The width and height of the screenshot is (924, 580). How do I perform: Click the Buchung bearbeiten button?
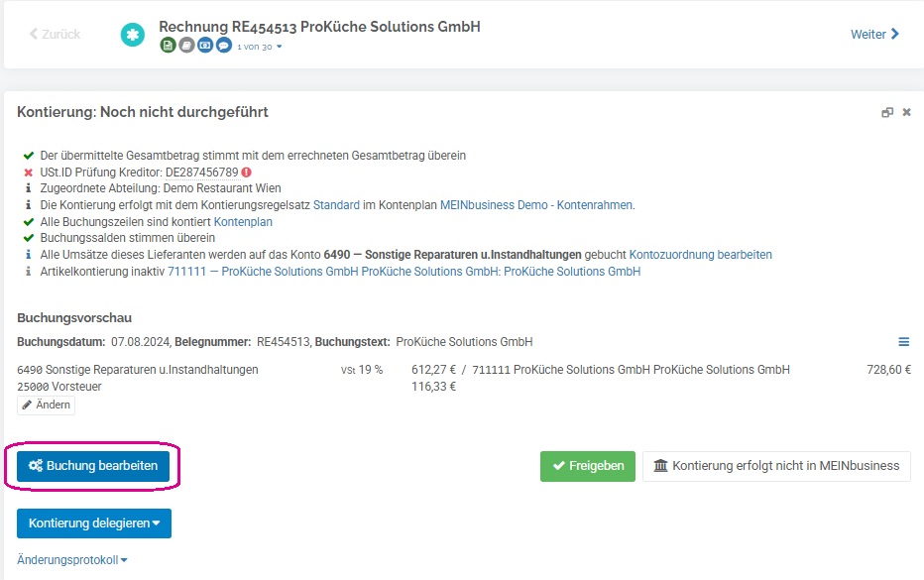coord(93,466)
